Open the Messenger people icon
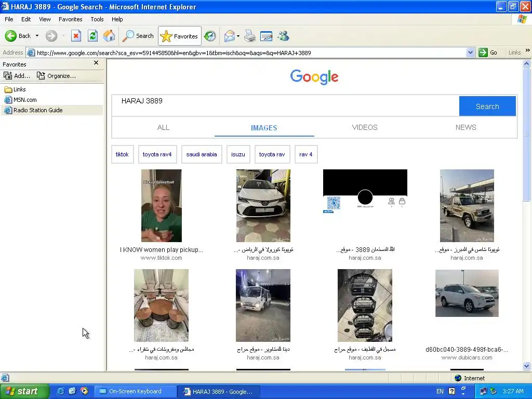Screen dimensions: 532x399 pyautogui.click(x=283, y=36)
